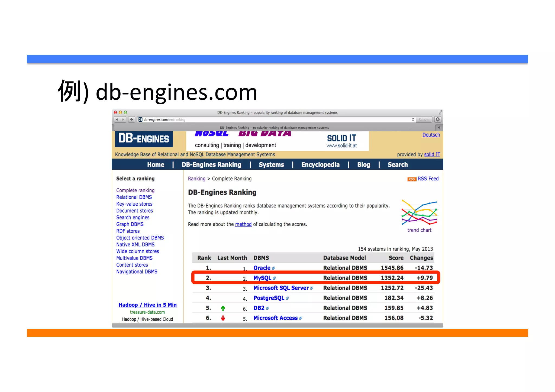This screenshot has height=392, width=555.
Task: Click PostgreSQL's score 182.34
Action: [394, 298]
